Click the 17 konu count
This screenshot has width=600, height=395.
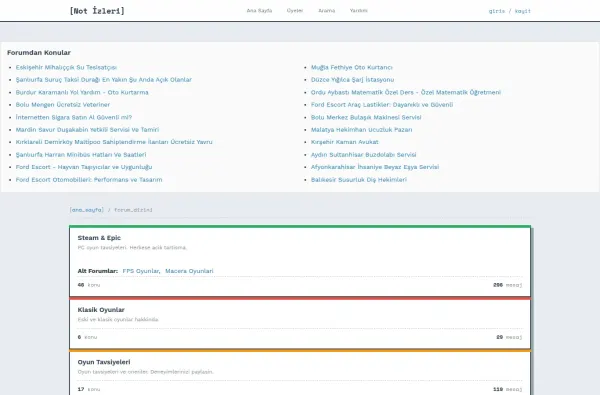[x=89, y=389]
